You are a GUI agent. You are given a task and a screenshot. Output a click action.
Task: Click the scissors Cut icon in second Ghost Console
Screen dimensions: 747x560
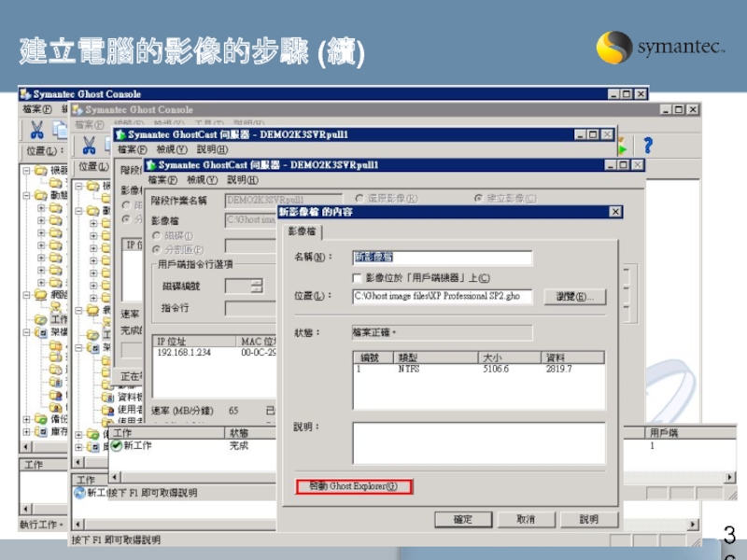89,146
